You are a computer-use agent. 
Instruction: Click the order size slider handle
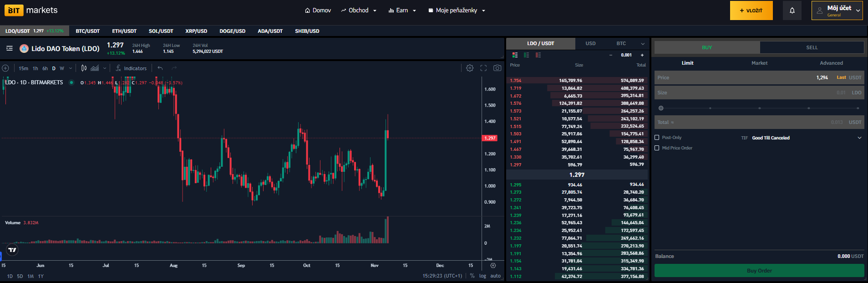pos(661,108)
